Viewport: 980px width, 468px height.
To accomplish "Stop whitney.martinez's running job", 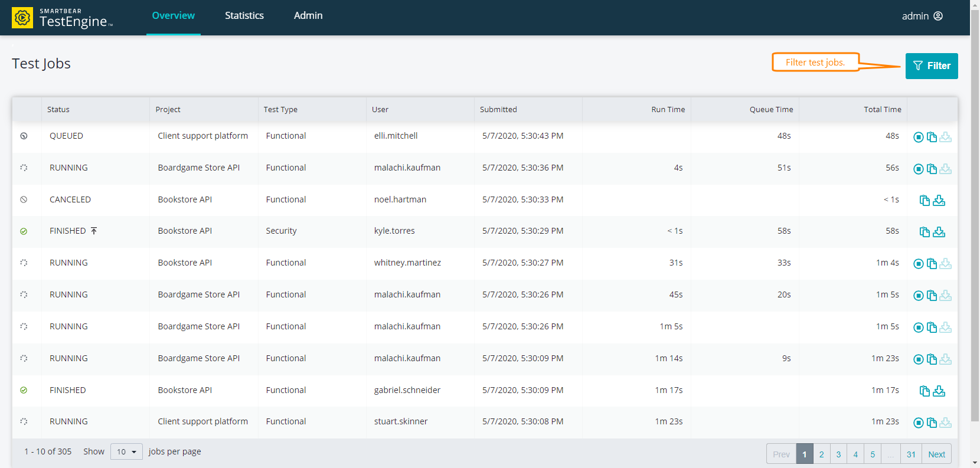I will pyautogui.click(x=919, y=264).
